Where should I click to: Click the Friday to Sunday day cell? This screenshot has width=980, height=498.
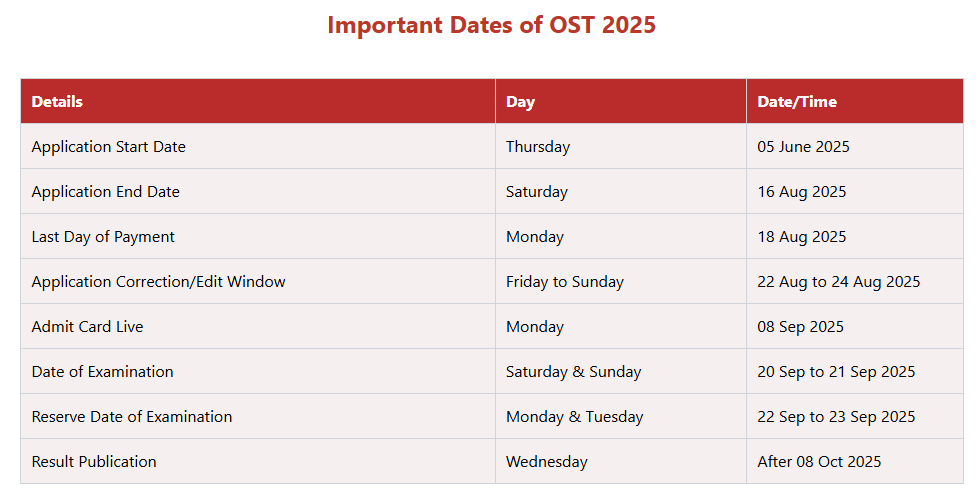coord(564,282)
